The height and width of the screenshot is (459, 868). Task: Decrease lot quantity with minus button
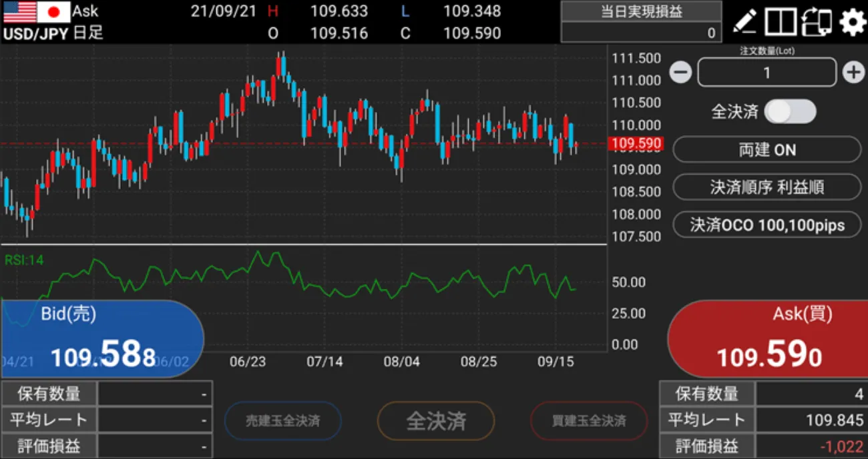tap(680, 72)
